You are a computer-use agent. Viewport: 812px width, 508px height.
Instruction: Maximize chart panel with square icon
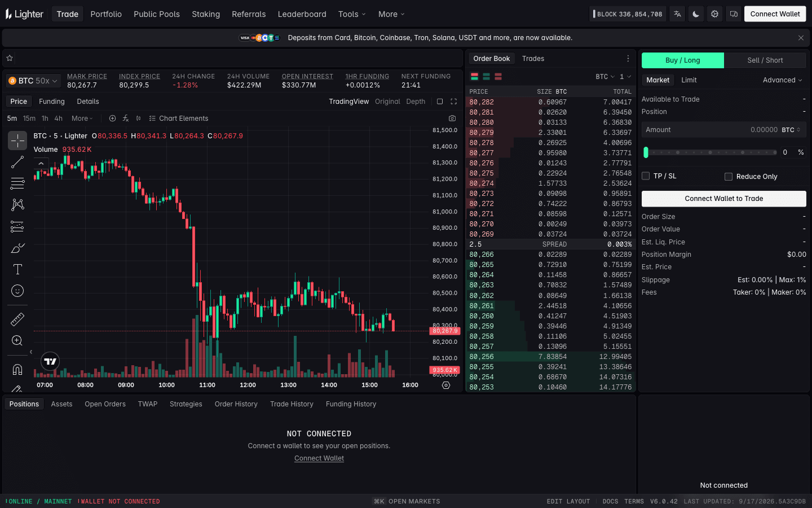click(x=440, y=102)
